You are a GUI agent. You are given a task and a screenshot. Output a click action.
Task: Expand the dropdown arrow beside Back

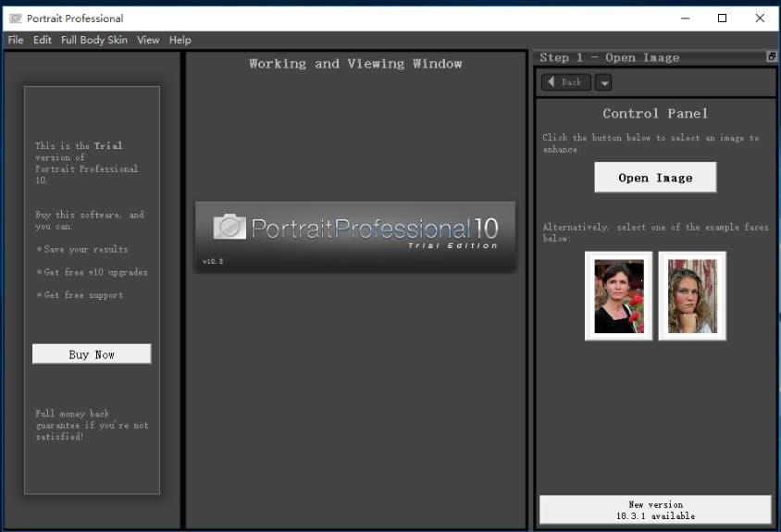603,82
